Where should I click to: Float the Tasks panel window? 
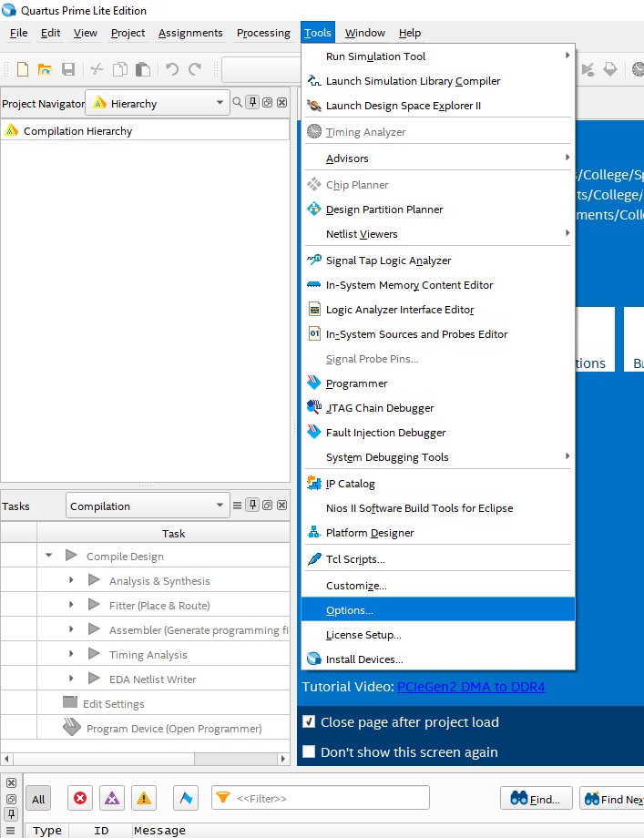point(267,505)
